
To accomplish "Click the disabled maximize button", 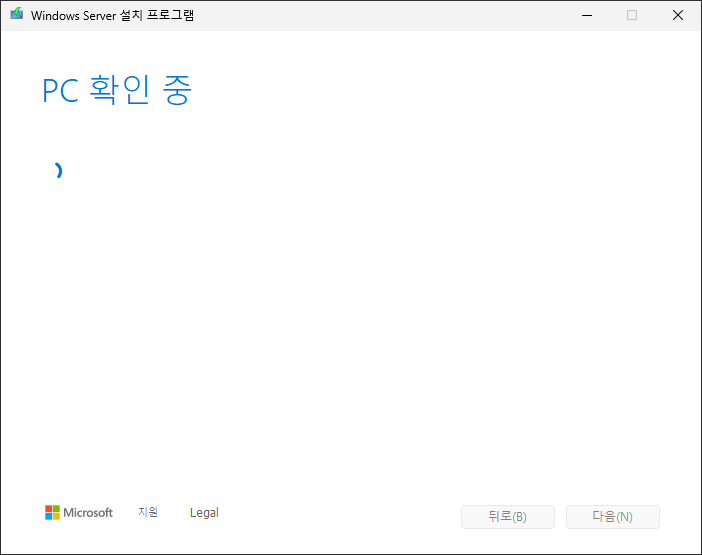I will [632, 15].
